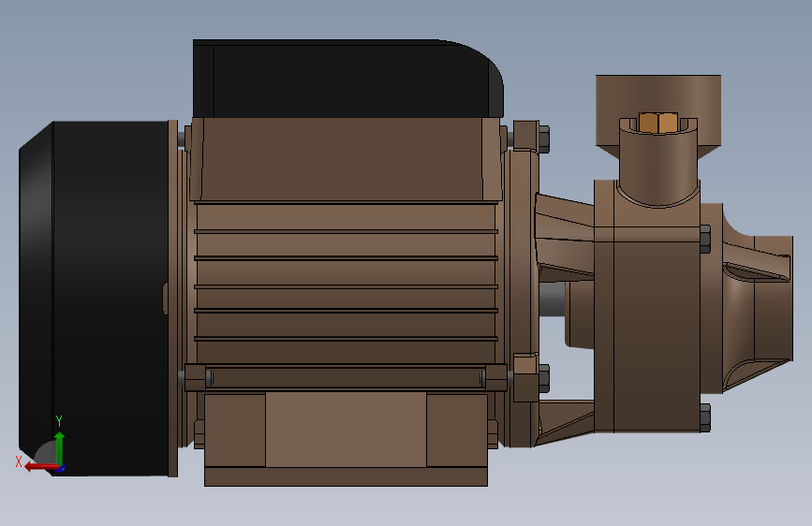
Task: Select the black terminal box atop the motor
Action: point(347,79)
